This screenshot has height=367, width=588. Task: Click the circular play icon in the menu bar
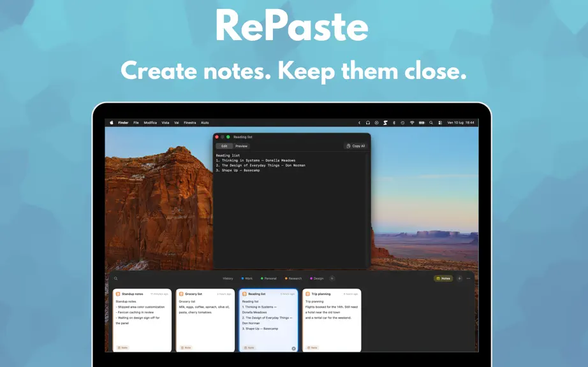click(376, 122)
